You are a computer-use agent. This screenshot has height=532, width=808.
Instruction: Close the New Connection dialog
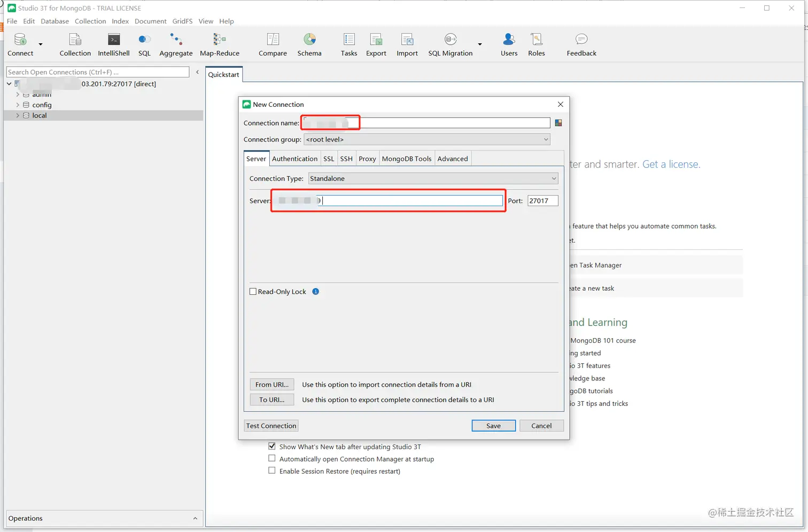point(561,104)
